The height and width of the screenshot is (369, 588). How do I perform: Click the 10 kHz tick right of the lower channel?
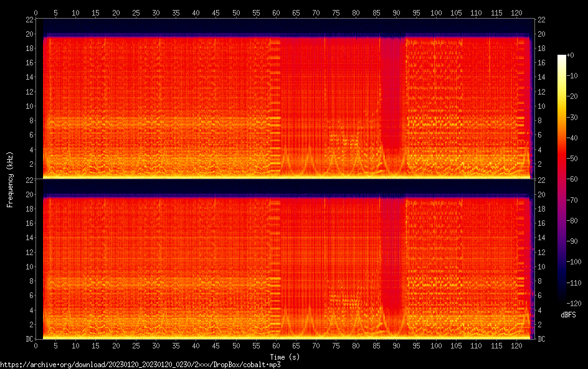(x=541, y=267)
